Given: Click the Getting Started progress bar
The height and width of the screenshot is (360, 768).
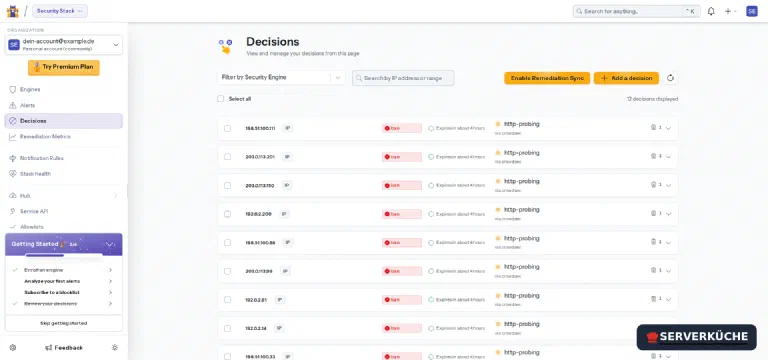Looking at the screenshot, I should coord(64,255).
